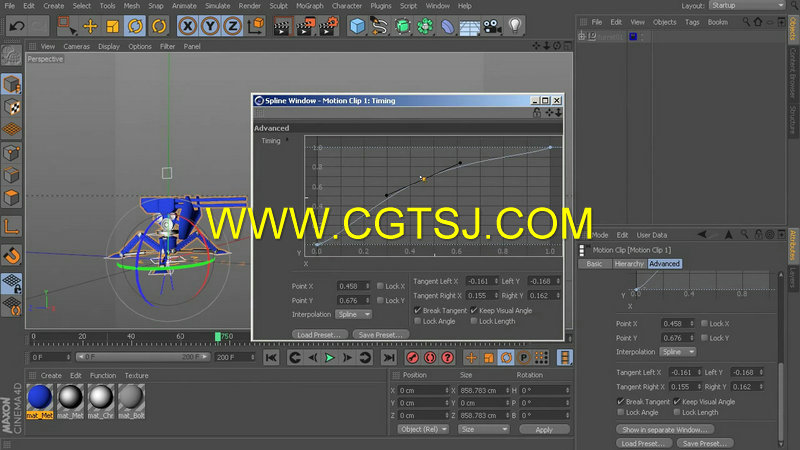
Task: Click the Make Editable icon in left toolbar
Action: point(12,55)
